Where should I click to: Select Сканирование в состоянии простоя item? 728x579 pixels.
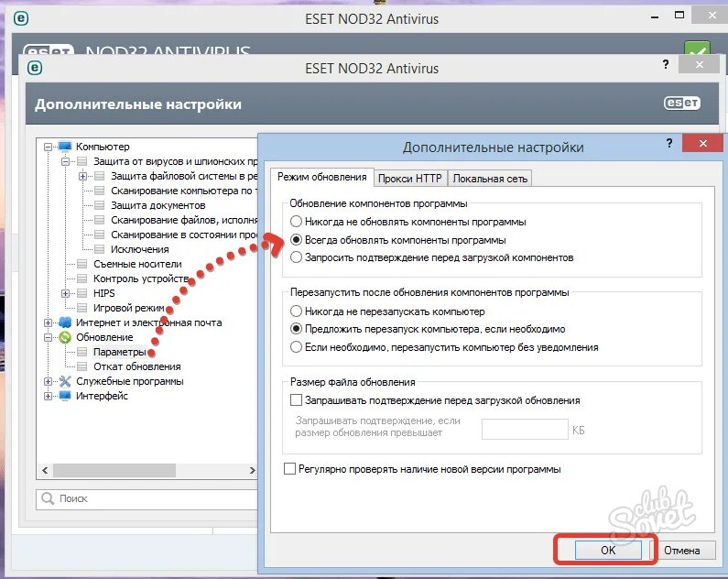(x=184, y=235)
